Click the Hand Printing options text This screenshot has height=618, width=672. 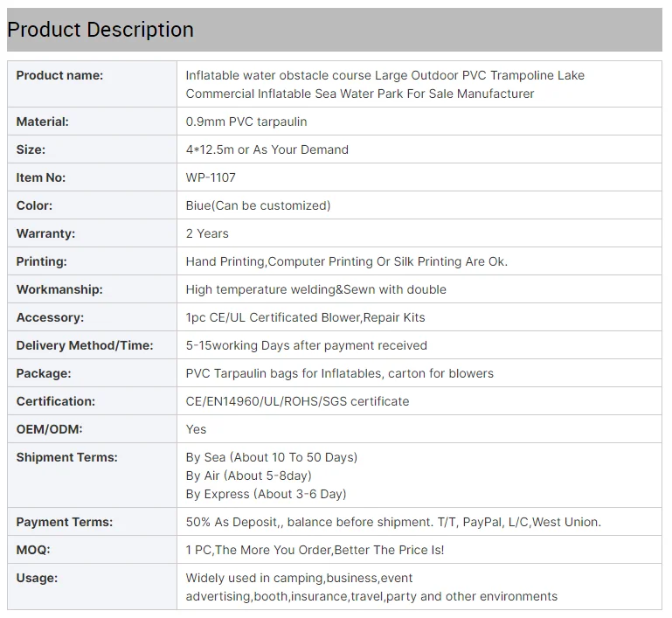point(346,261)
